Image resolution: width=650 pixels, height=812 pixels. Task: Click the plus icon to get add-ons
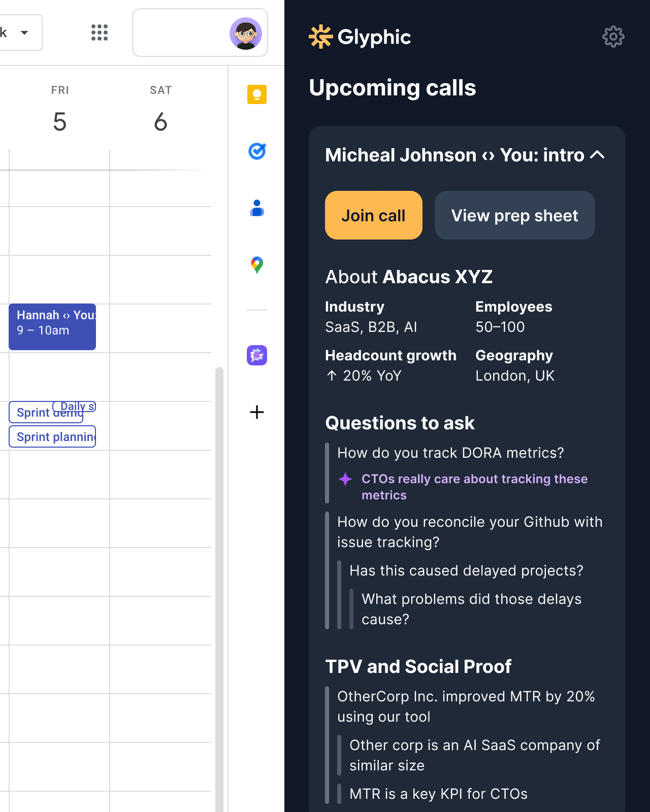click(257, 412)
